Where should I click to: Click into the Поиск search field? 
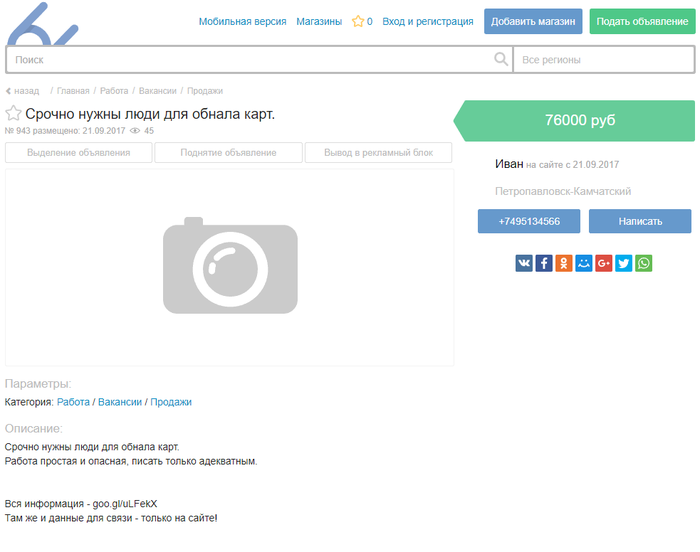click(250, 60)
